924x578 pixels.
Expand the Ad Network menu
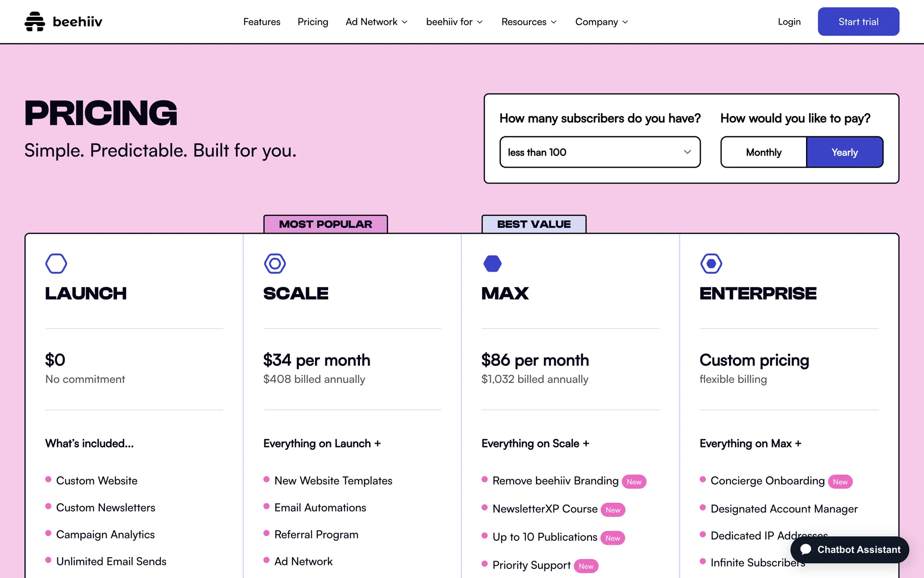(376, 22)
